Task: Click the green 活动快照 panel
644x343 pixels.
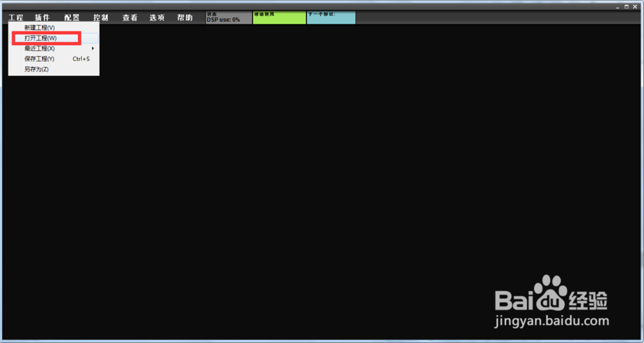Action: [279, 17]
